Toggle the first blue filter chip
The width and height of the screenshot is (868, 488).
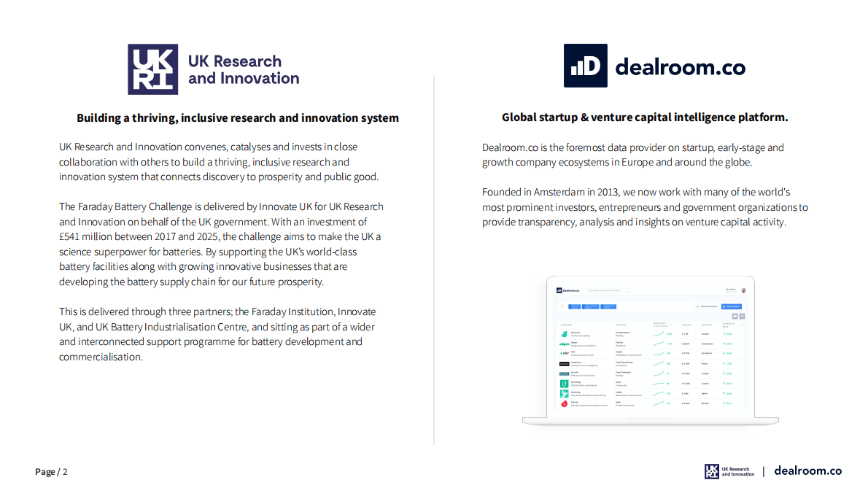pos(575,306)
